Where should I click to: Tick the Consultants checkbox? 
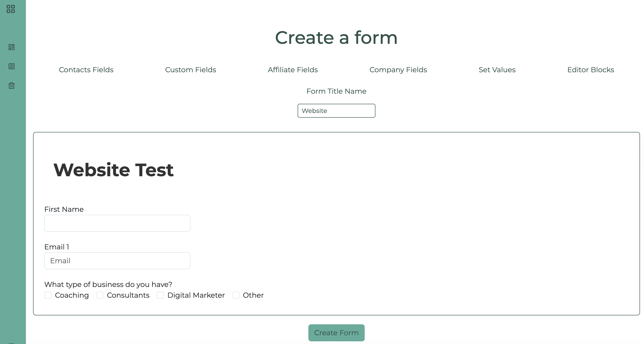point(100,295)
